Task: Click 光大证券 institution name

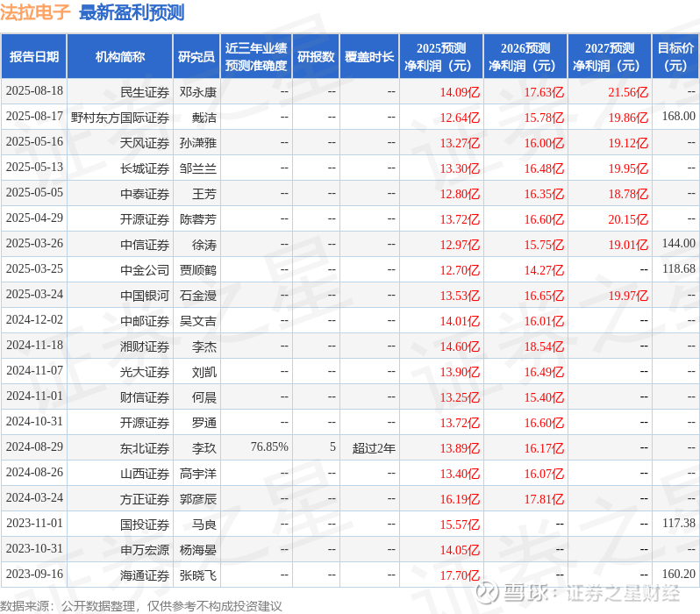Action: pos(145,373)
